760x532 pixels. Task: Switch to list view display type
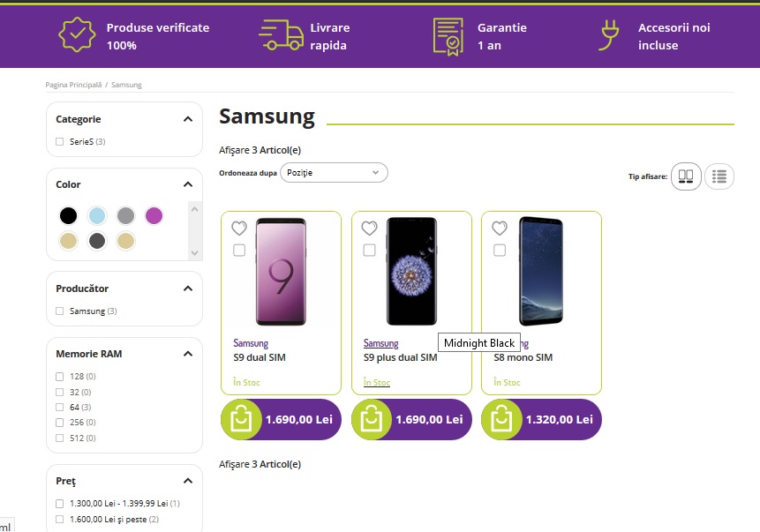[x=719, y=176]
